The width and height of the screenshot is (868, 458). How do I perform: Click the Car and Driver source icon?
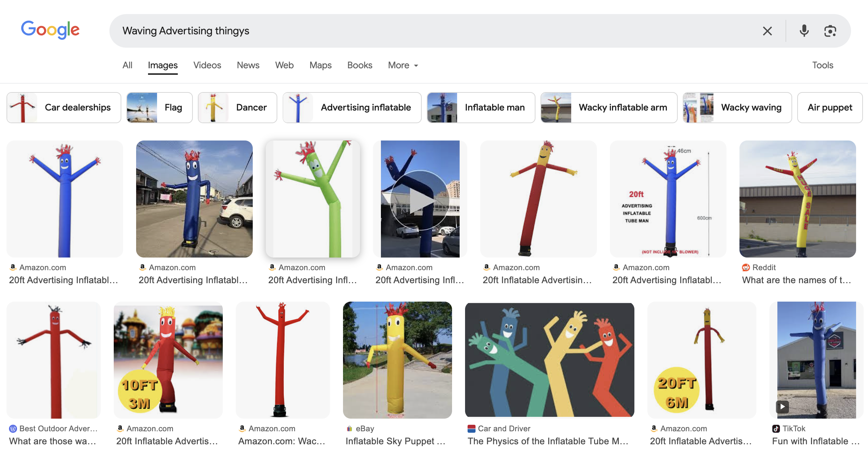[471, 428]
